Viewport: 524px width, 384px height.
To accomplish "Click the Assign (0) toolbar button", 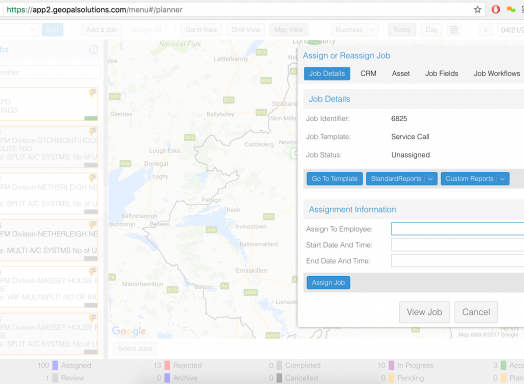I will point(146,30).
